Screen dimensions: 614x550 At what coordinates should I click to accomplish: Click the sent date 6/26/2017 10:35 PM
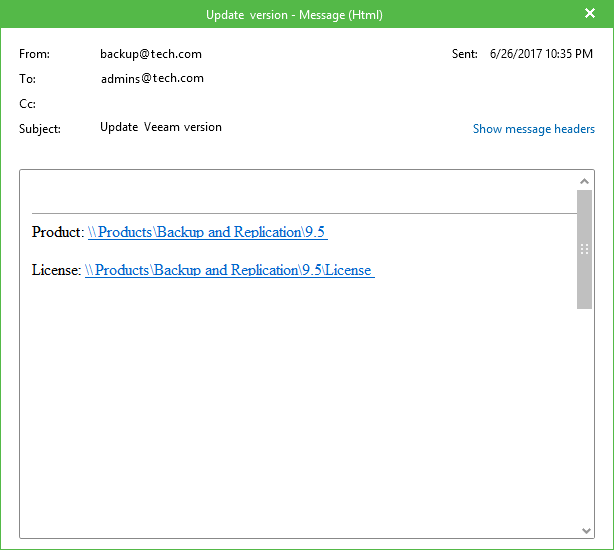point(541,54)
